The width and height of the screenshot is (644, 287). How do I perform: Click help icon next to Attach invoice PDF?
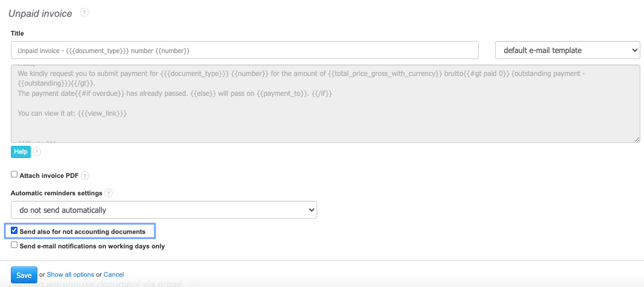[85, 175]
